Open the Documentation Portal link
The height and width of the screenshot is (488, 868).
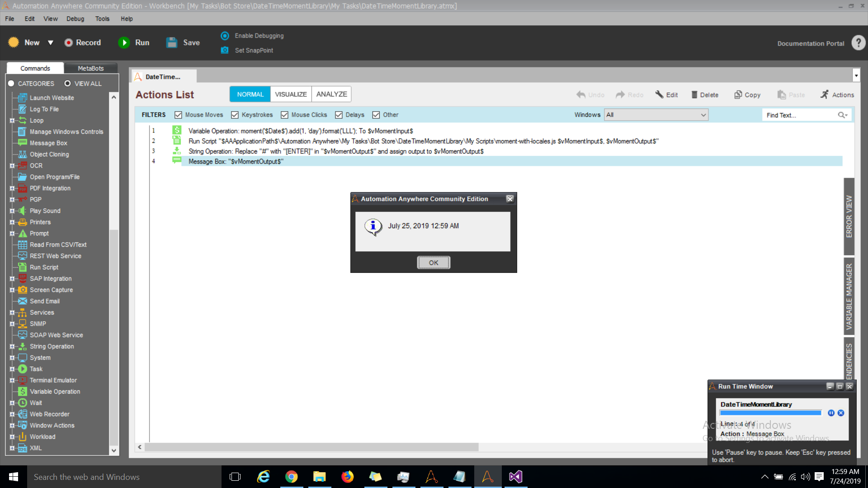pos(811,43)
